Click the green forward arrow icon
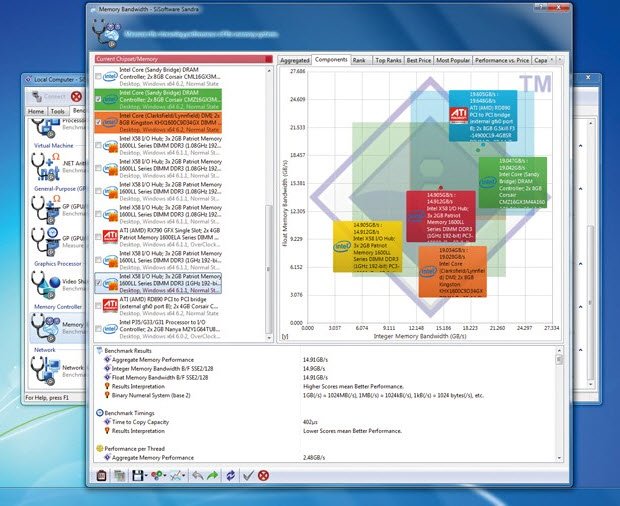This screenshot has width=620, height=506. 213,476
